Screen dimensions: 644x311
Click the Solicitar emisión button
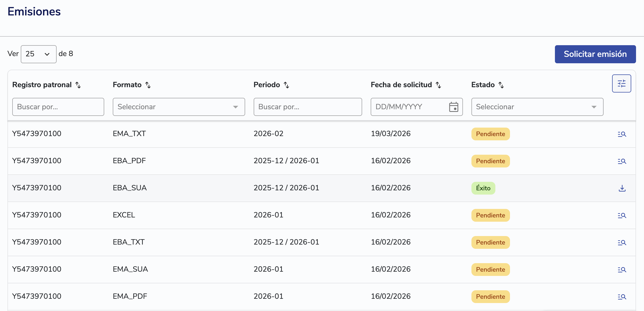coord(595,54)
